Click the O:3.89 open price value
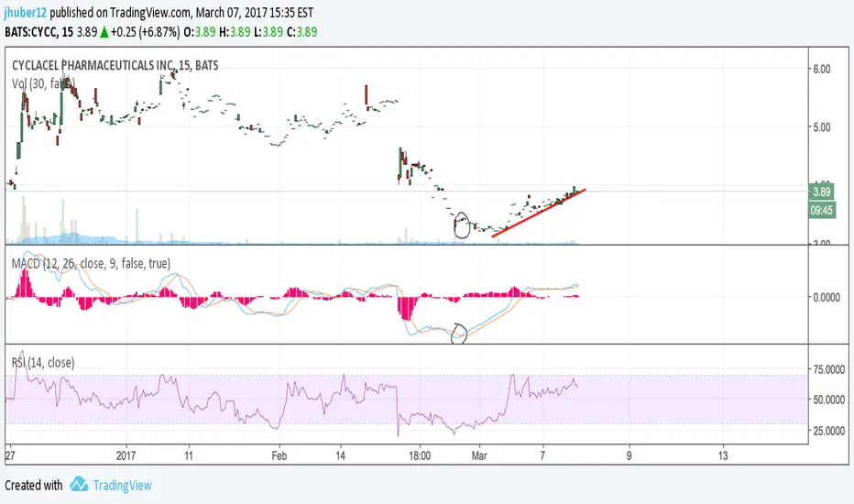The height and width of the screenshot is (504, 854). [200, 31]
